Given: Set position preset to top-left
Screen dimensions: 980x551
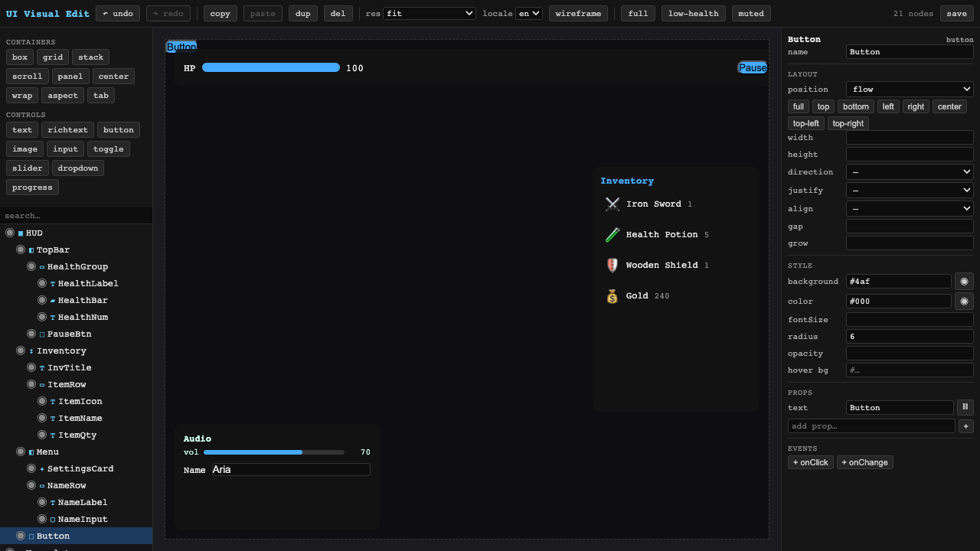Looking at the screenshot, I should [806, 123].
